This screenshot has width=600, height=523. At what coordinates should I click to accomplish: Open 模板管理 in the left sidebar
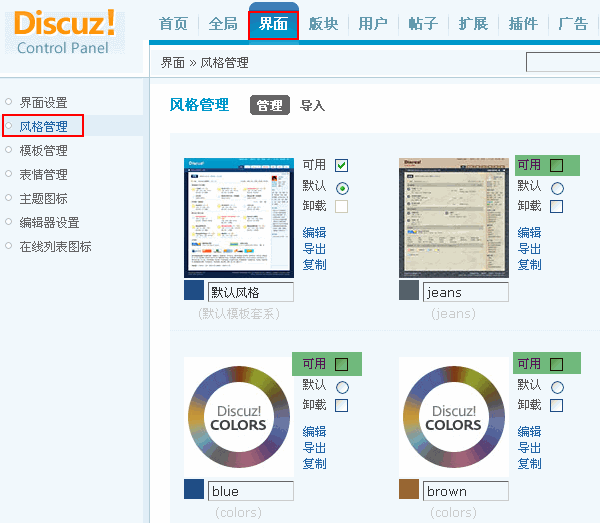pos(44,150)
